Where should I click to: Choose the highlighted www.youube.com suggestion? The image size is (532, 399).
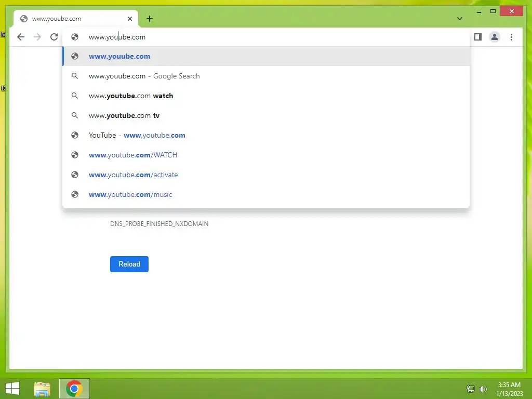[267, 56]
